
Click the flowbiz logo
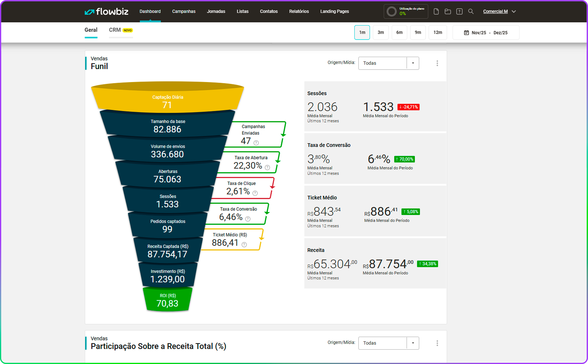[106, 12]
